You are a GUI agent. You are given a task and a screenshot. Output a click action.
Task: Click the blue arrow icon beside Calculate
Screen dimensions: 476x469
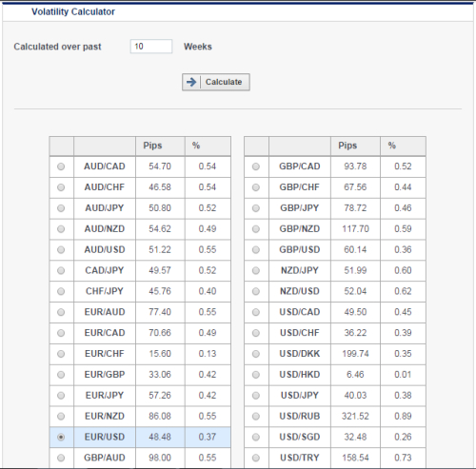191,82
